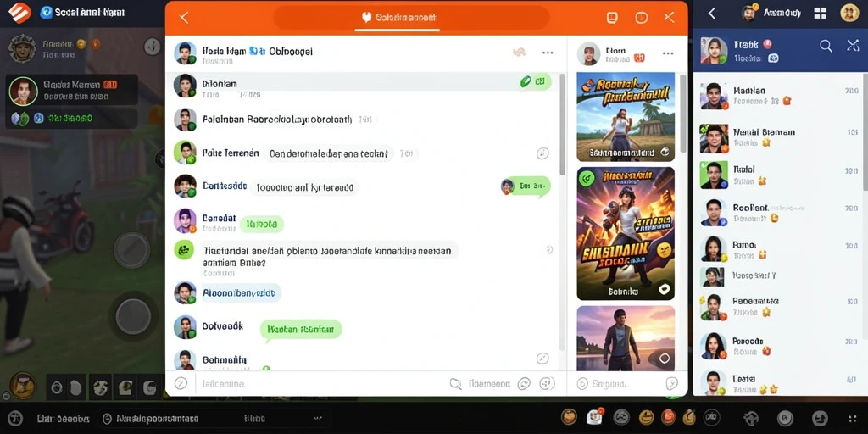Screen dimensions: 868x434
Task: Open the red round taskbar icon
Action: pyautogui.click(x=668, y=416)
